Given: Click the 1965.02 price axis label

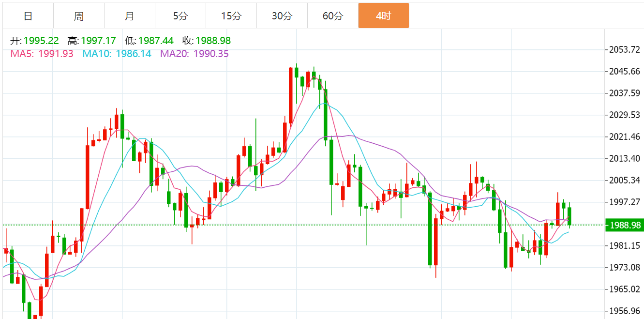Looking at the screenshot, I should pos(625,289).
